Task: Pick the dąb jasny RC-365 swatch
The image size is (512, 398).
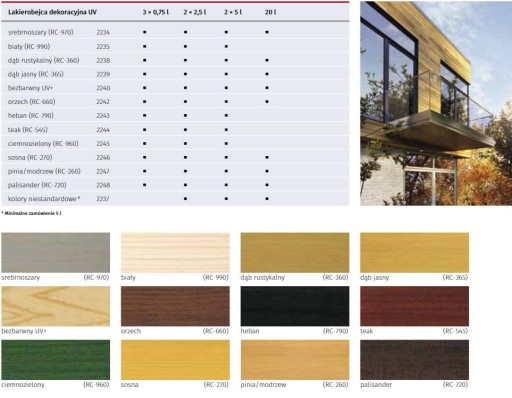Action: (414, 253)
